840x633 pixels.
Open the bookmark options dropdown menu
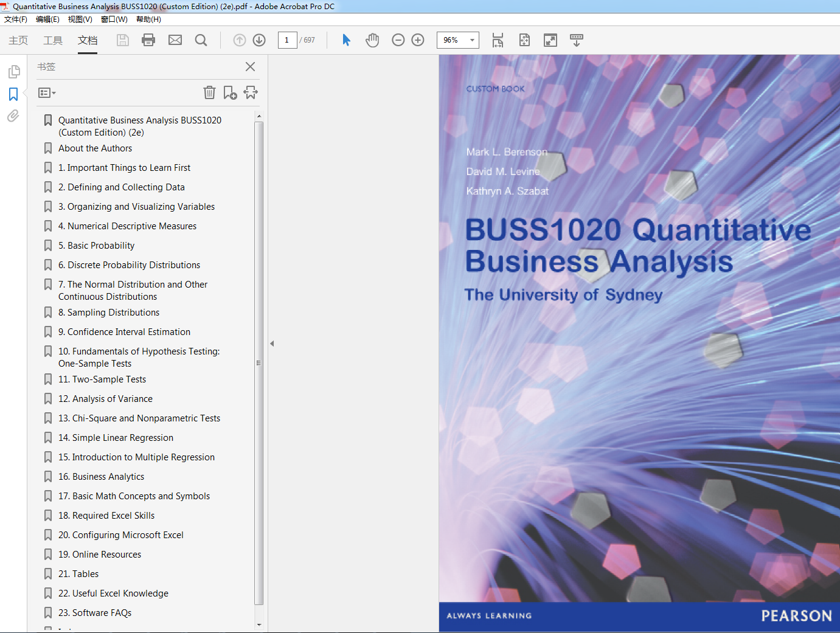(x=47, y=93)
